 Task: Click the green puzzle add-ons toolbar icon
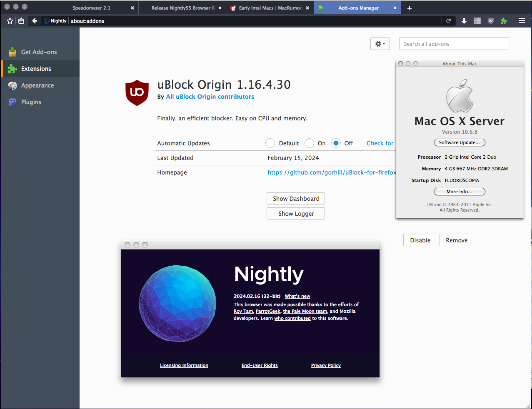[504, 21]
